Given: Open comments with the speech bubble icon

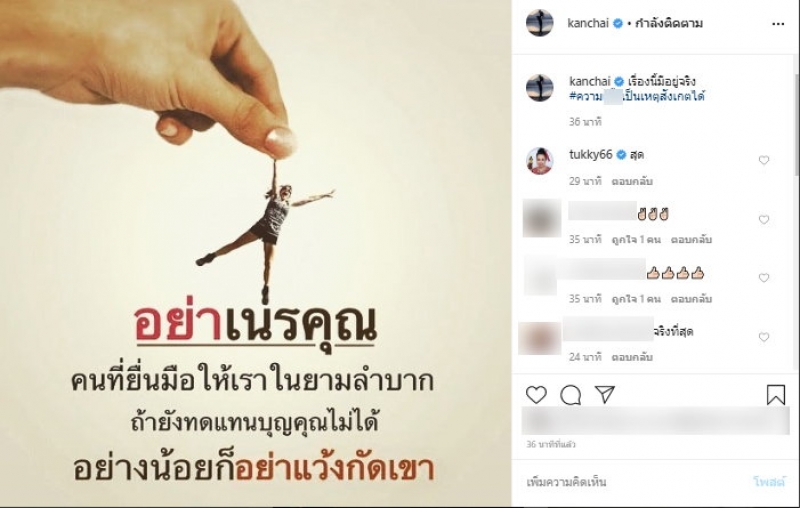Looking at the screenshot, I should pyautogui.click(x=570, y=395).
